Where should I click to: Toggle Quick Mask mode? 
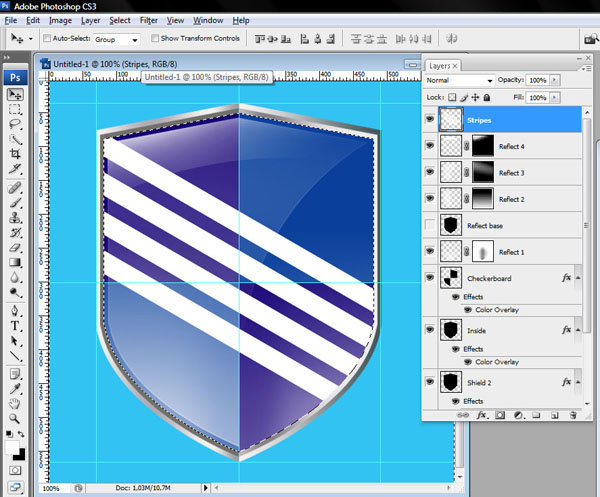pos(15,470)
